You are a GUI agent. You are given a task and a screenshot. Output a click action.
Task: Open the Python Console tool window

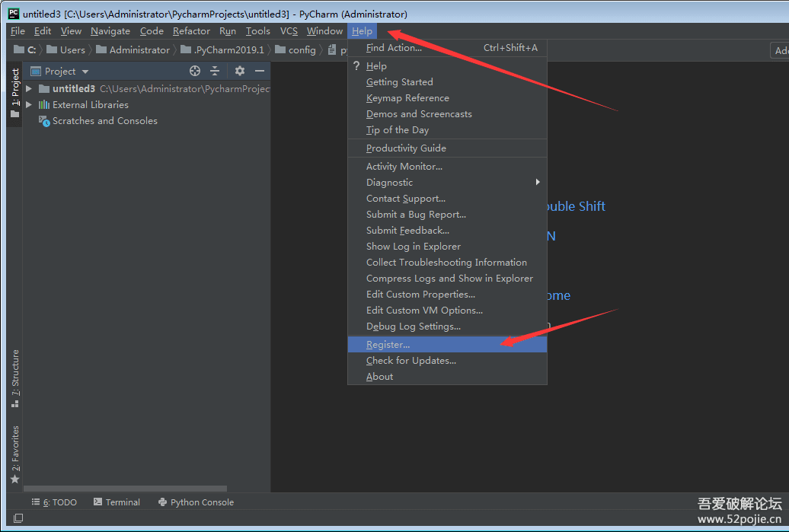click(x=196, y=502)
